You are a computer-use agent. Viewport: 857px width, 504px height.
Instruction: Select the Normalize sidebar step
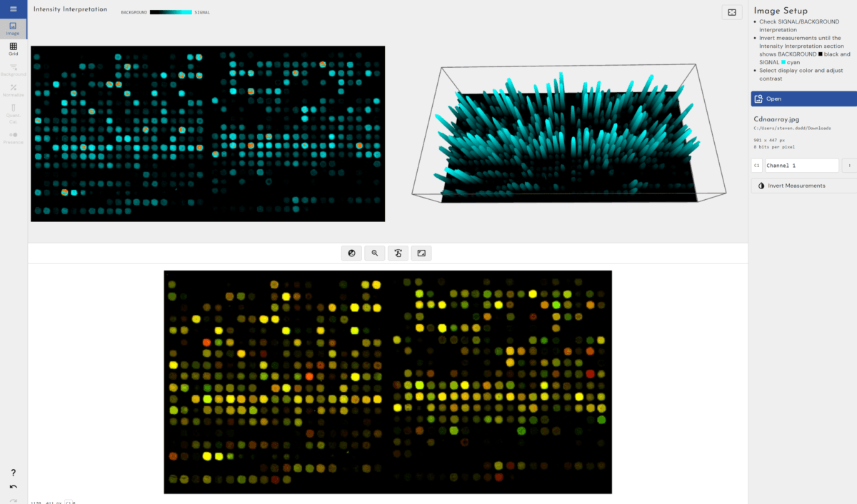click(13, 90)
